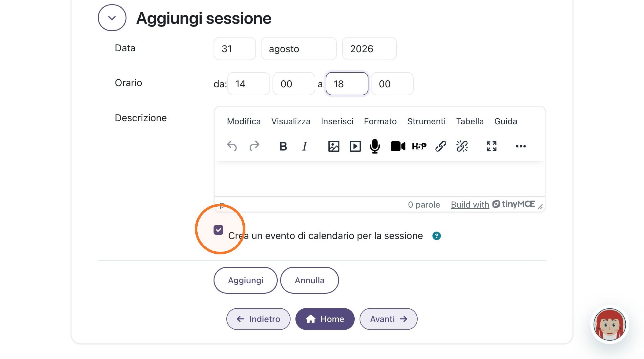Open the Strumenti menu
Image resolution: width=644 pixels, height=359 pixels.
pyautogui.click(x=426, y=121)
